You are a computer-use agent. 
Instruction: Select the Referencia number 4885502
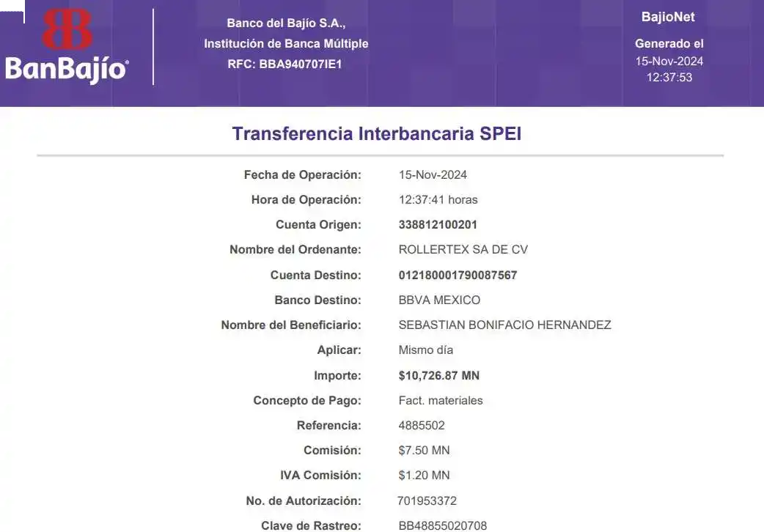[422, 426]
